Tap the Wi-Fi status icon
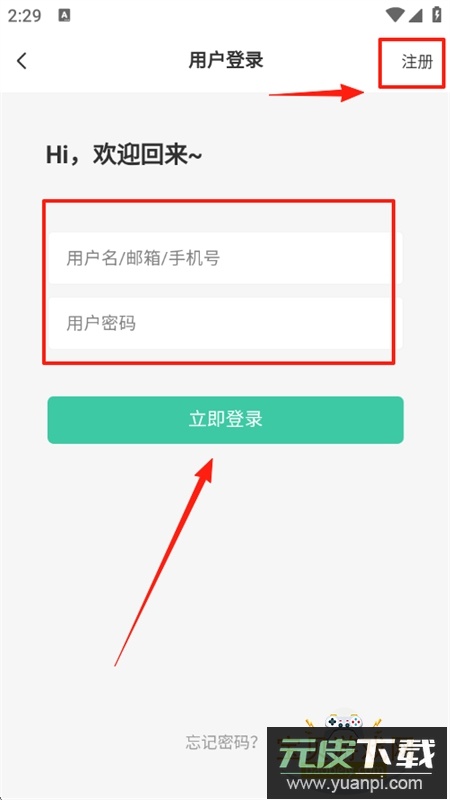The width and height of the screenshot is (450, 800). point(394,15)
